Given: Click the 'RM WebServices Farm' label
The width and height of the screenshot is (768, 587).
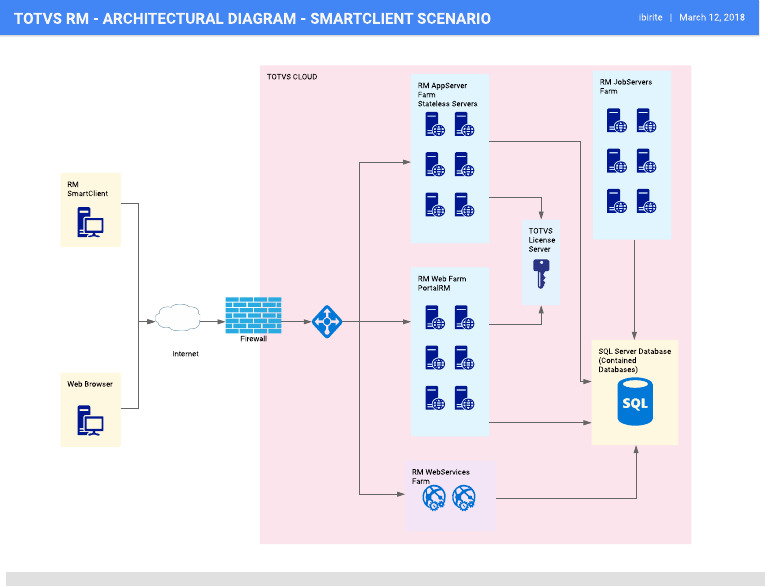Looking at the screenshot, I should (x=440, y=477).
